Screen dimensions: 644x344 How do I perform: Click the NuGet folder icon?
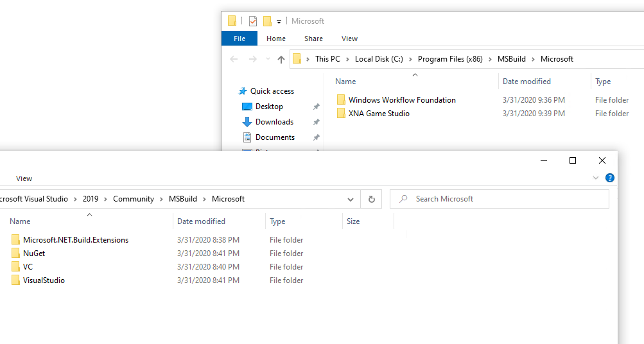(x=15, y=254)
